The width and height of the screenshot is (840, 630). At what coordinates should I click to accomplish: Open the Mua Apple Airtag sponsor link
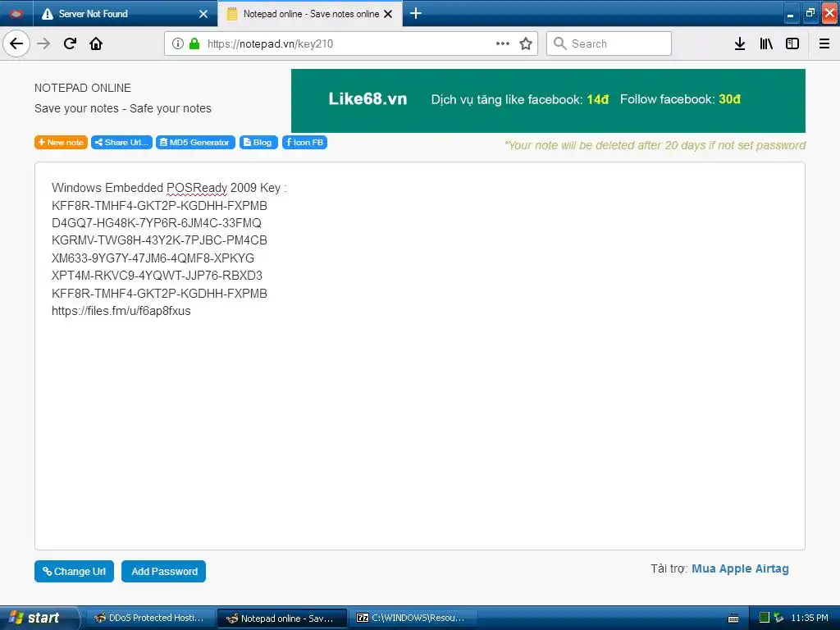pos(740,568)
